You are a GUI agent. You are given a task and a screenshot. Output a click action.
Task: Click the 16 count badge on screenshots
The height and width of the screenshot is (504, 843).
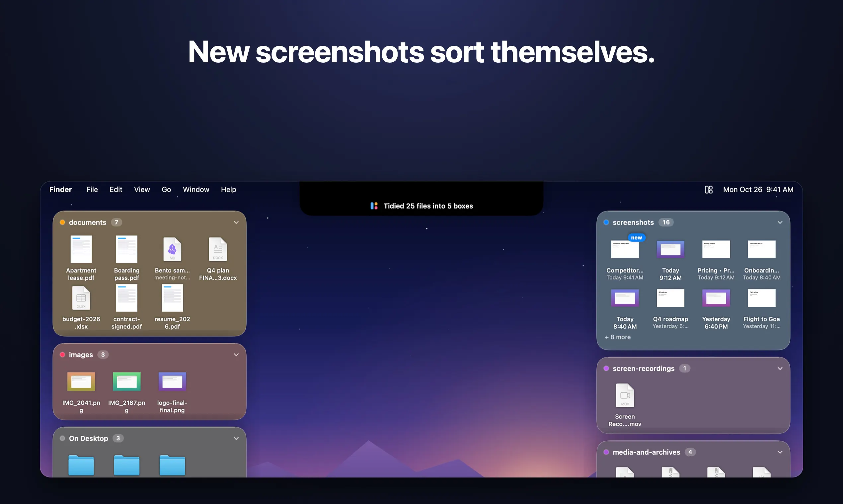(666, 222)
